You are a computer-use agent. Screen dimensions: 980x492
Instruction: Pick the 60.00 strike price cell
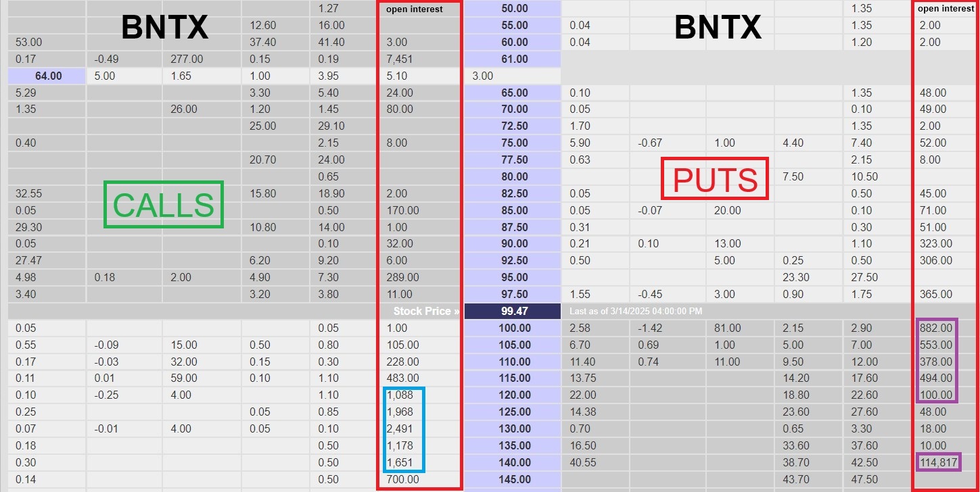pyautogui.click(x=514, y=42)
